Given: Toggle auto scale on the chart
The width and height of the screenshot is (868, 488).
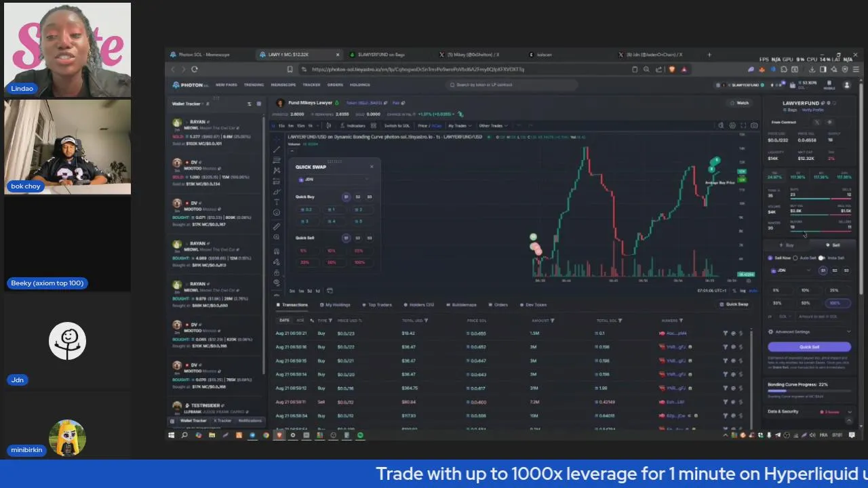Looking at the screenshot, I should tap(753, 291).
